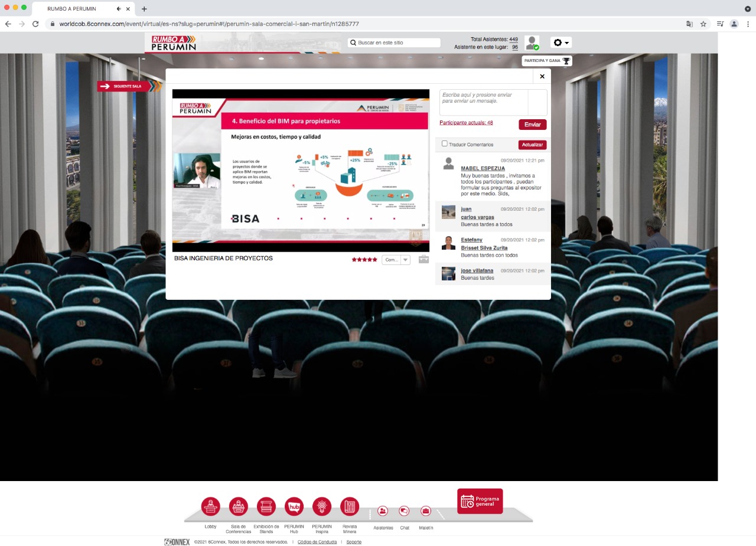
Task: Open tab search dropdown arrow in Chrome
Action: [x=748, y=9]
